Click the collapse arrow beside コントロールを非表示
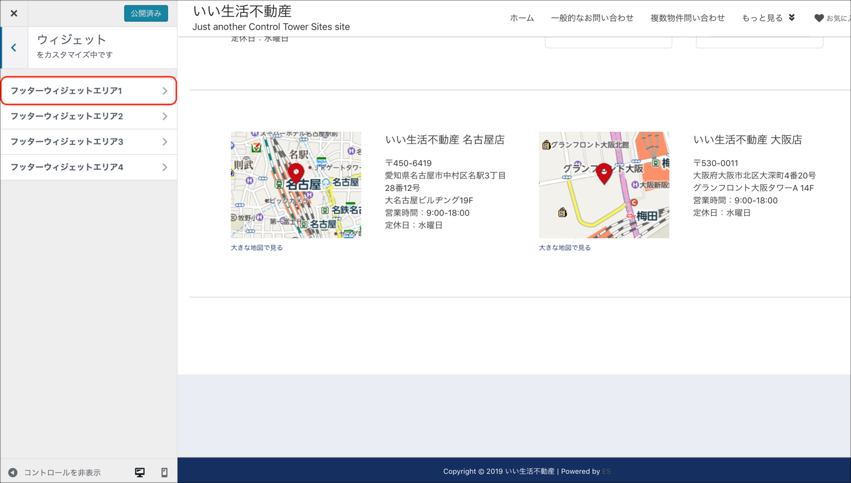The height and width of the screenshot is (483, 851). click(x=13, y=472)
